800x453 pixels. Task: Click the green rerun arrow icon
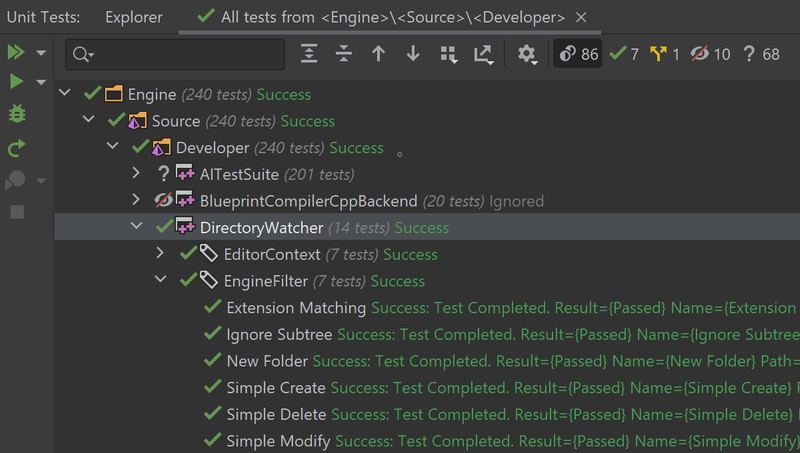16,148
